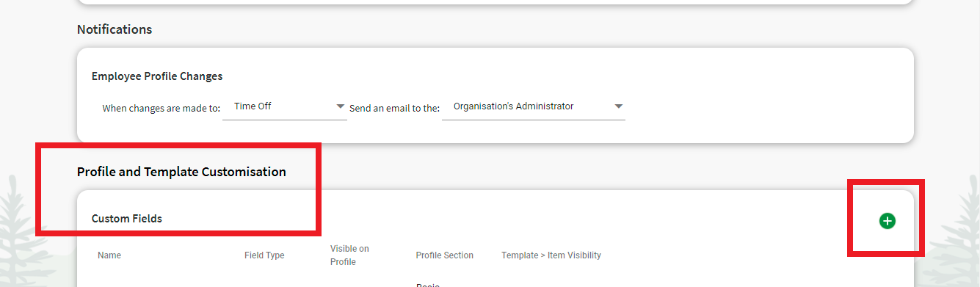The width and height of the screenshot is (980, 287).
Task: Sort by the Name column header
Action: click(x=109, y=255)
